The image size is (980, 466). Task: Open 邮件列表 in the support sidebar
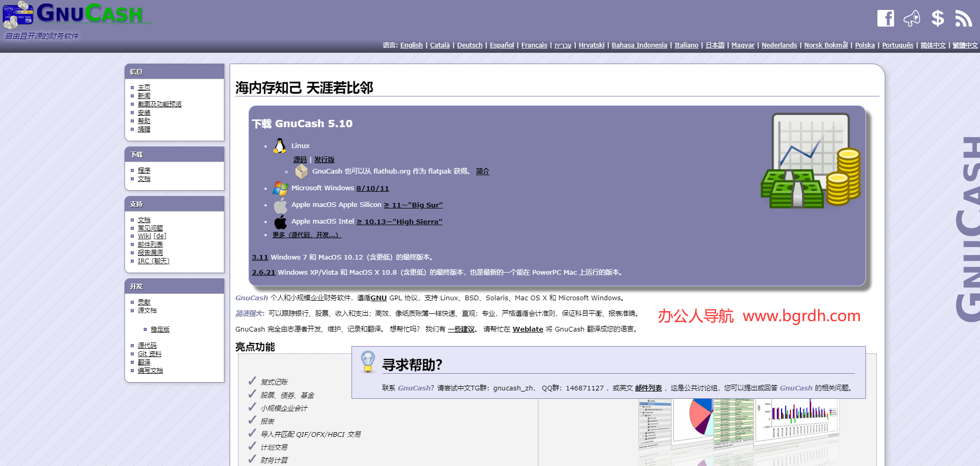[x=150, y=244]
